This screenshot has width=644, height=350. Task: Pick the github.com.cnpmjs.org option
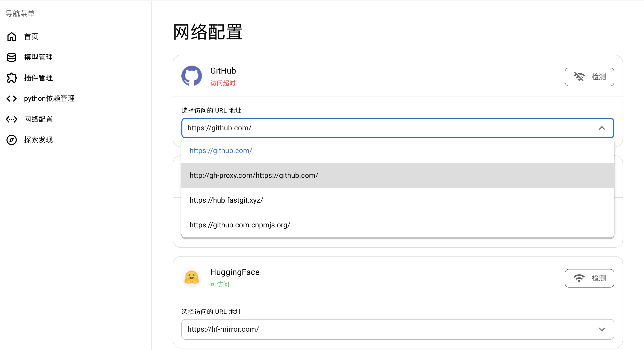398,225
